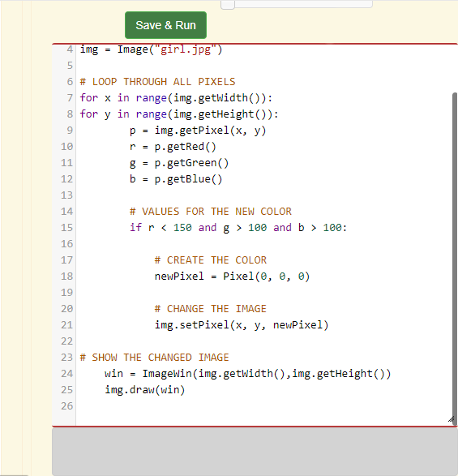
Task: Click the number 150 in the if condition
Action: pyautogui.click(x=182, y=228)
